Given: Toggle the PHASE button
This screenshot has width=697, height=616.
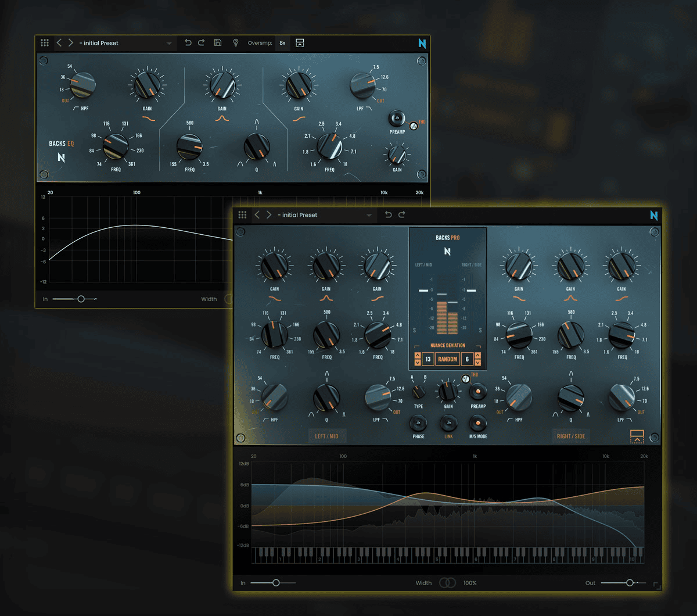Looking at the screenshot, I should click(418, 423).
